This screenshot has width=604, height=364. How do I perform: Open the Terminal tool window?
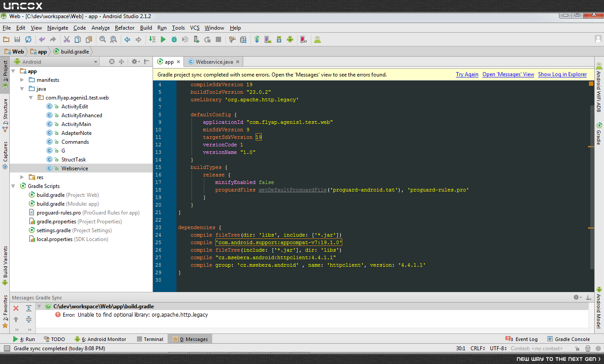[x=150, y=339]
